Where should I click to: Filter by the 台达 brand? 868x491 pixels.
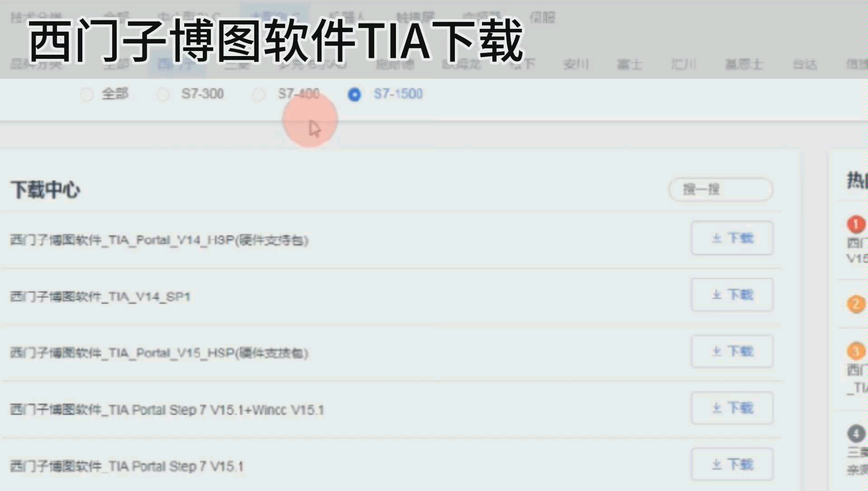coord(805,65)
